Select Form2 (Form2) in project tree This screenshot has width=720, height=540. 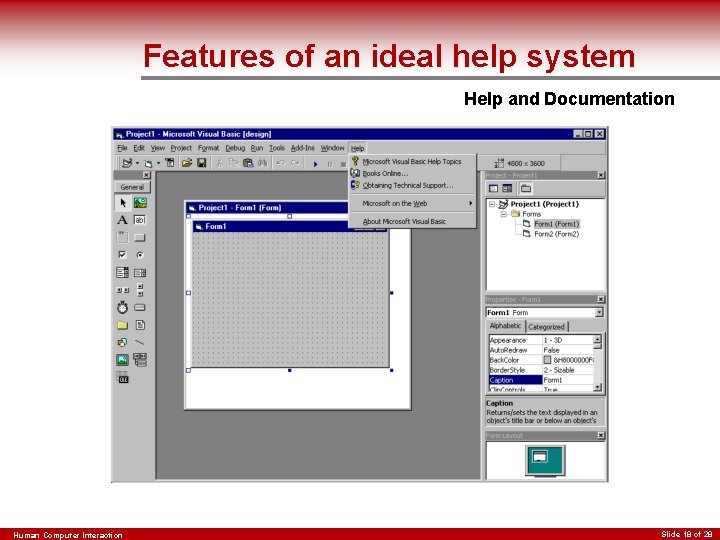click(556, 234)
